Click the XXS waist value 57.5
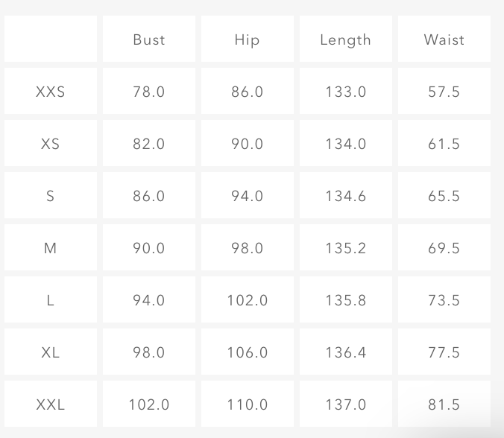Screen dimensions: 504x438 click(444, 92)
